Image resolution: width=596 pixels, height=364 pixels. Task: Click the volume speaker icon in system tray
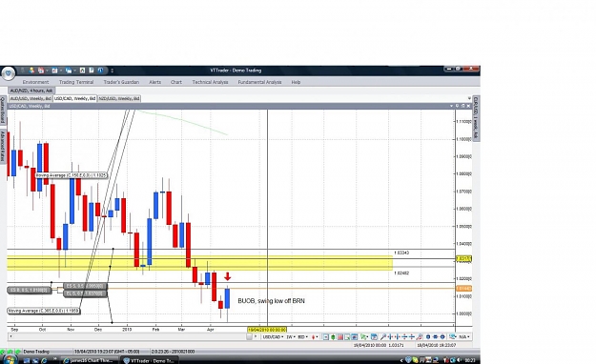pos(459,360)
